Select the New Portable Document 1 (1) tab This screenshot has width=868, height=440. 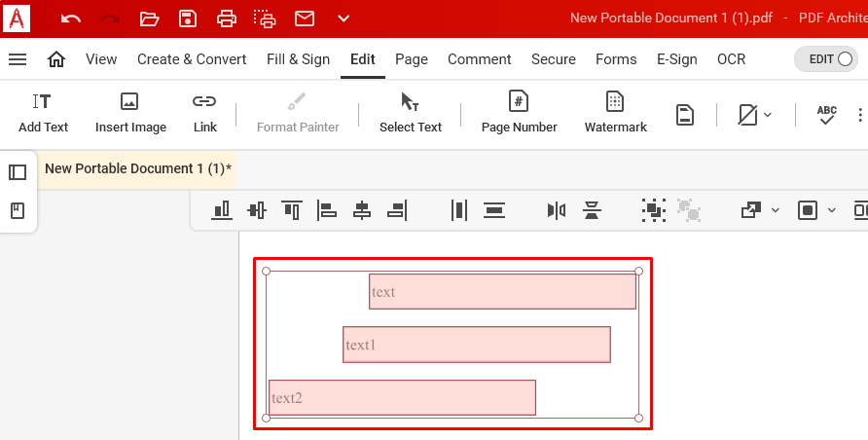click(x=138, y=168)
